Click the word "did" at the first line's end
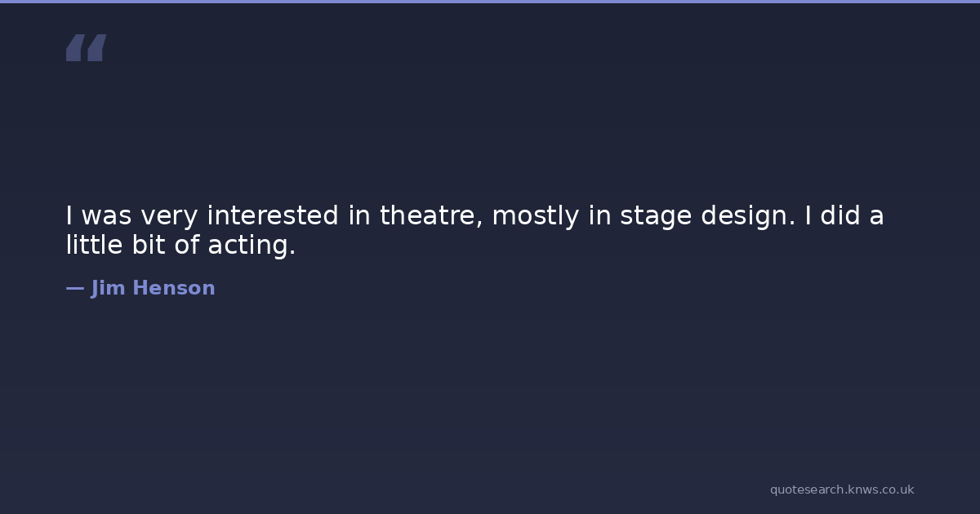This screenshot has width=980, height=514. pos(840,216)
